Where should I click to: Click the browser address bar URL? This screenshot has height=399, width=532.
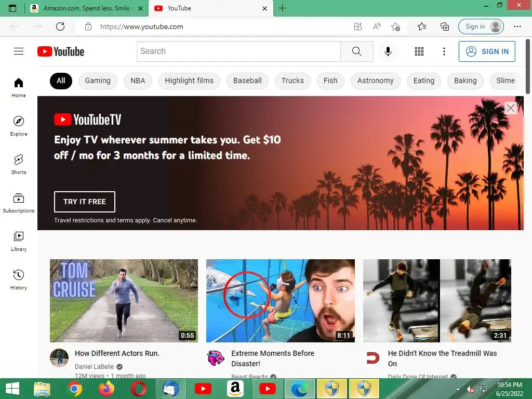(141, 26)
